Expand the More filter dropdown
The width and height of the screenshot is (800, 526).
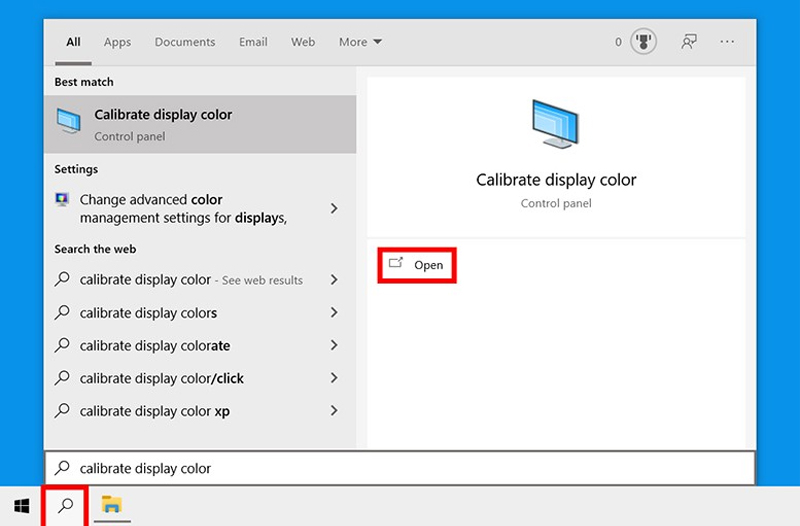click(360, 42)
